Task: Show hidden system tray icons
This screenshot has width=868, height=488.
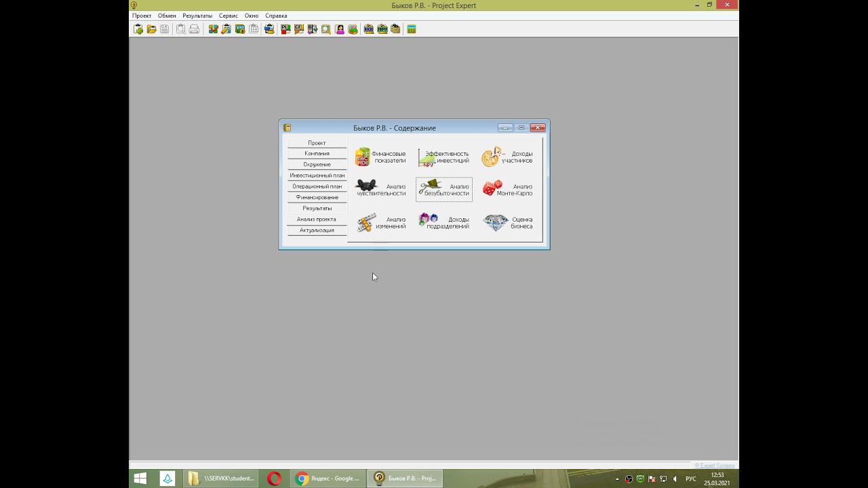Action: (617, 479)
